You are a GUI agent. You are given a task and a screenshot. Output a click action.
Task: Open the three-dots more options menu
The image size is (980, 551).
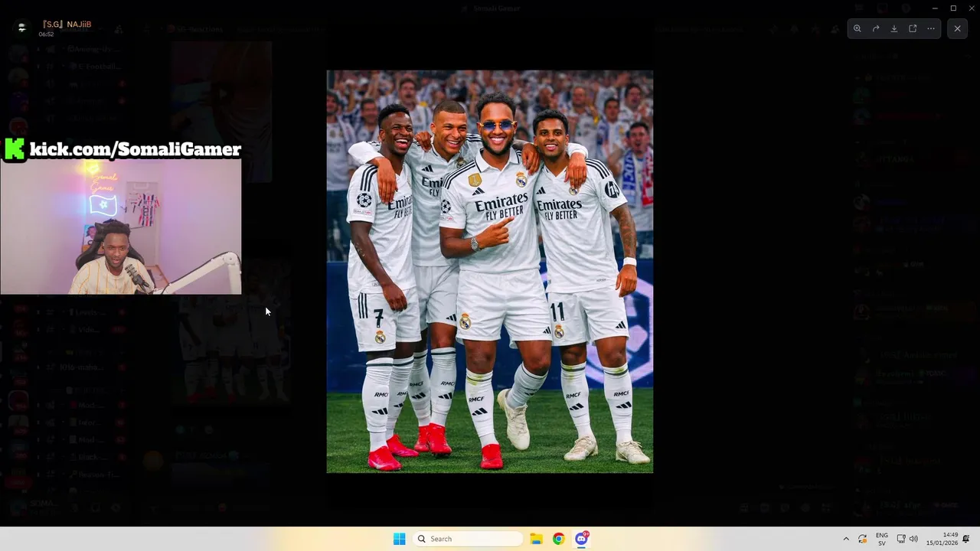(931, 28)
